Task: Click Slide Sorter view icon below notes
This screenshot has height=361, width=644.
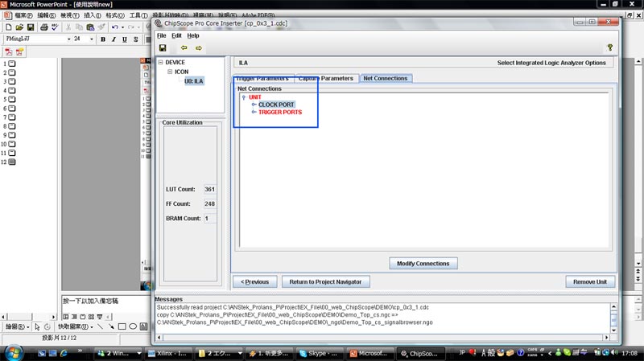Action: coord(91,317)
